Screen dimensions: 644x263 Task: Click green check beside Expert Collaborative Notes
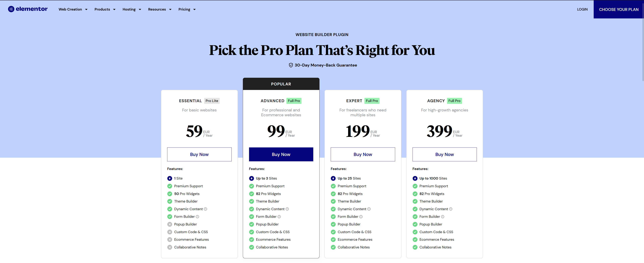point(333,247)
